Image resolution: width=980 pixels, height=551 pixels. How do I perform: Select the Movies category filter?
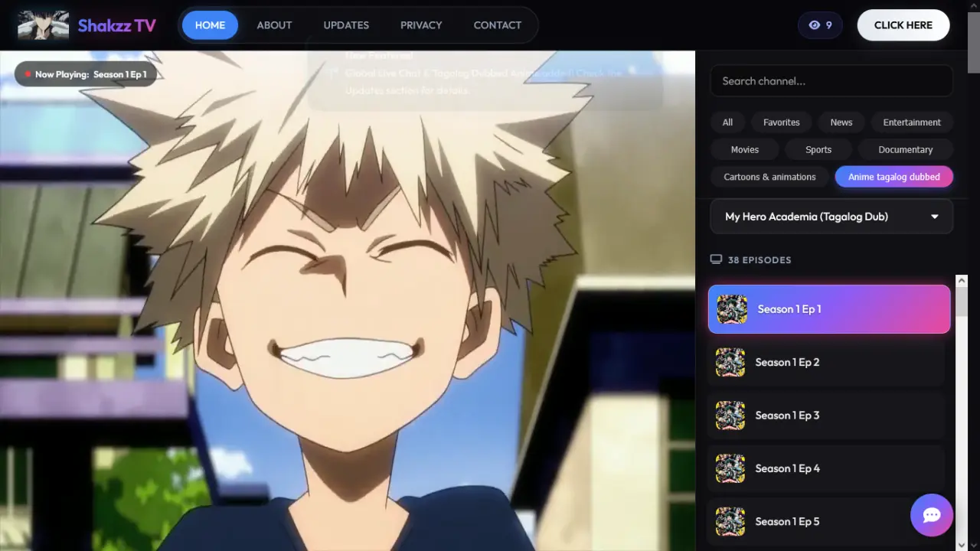[x=745, y=150]
